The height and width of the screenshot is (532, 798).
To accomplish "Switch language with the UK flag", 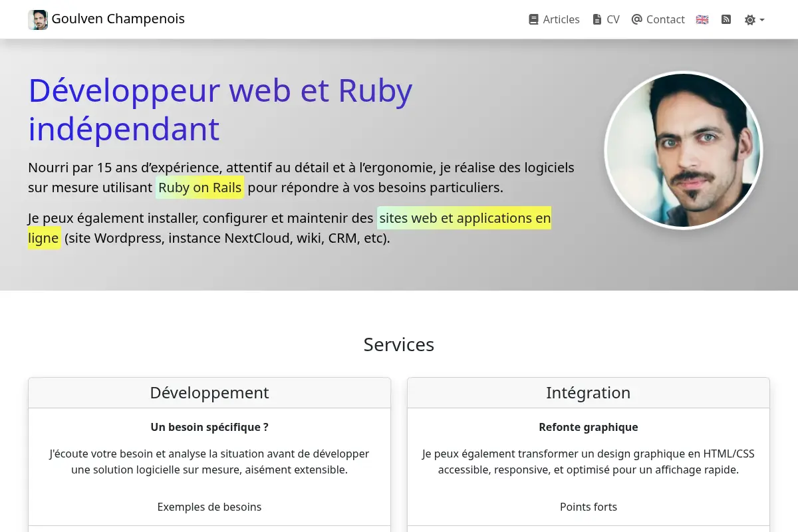I will click(x=702, y=20).
